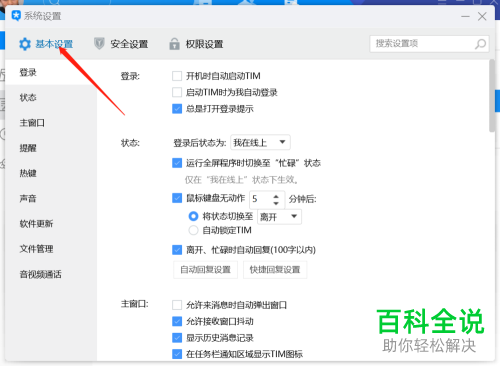Uncheck 总是打开登录提示

[x=177, y=109]
